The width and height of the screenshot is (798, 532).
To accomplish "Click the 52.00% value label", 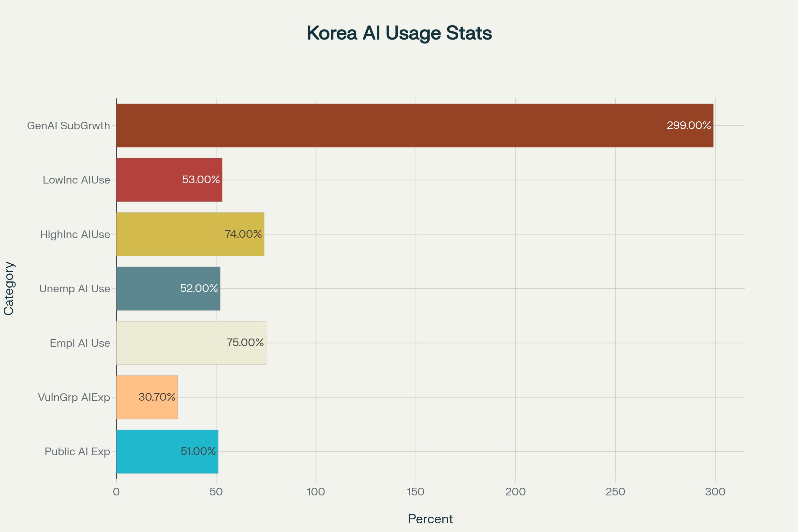I will [x=199, y=288].
